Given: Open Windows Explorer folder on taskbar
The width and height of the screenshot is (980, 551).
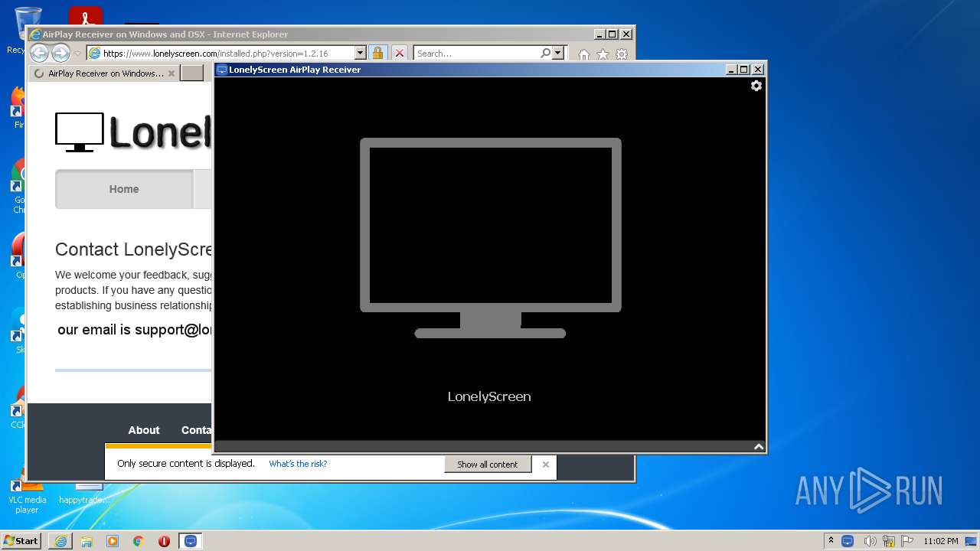Looking at the screenshot, I should [87, 541].
